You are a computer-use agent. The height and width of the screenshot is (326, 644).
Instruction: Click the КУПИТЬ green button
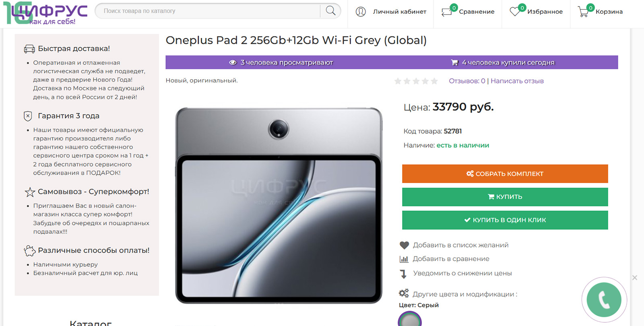(505, 197)
